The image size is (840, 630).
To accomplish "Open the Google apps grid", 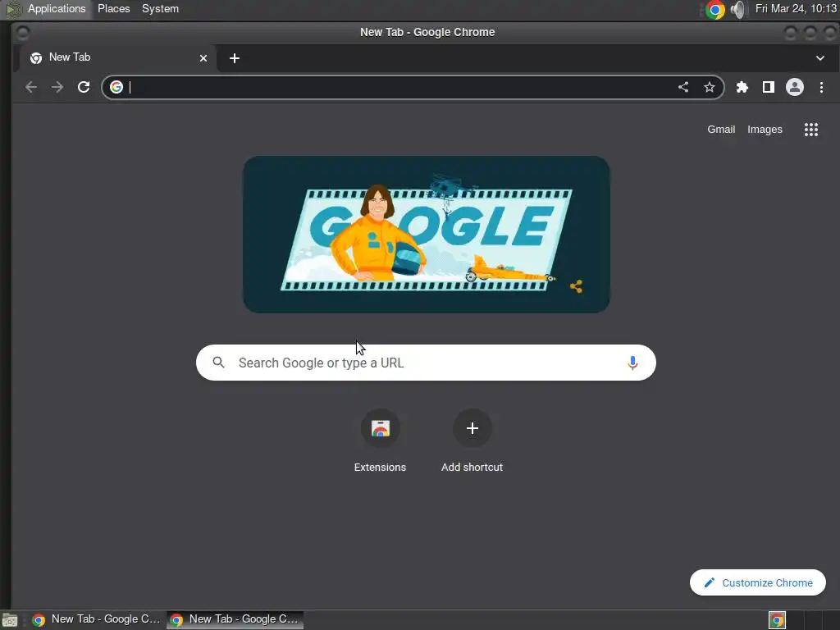I will [x=811, y=130].
